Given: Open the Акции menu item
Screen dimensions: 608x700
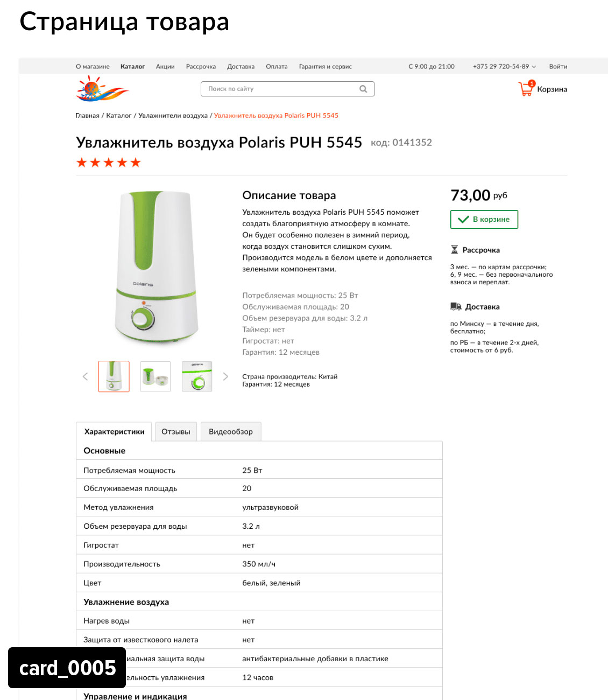Looking at the screenshot, I should pyautogui.click(x=165, y=67).
